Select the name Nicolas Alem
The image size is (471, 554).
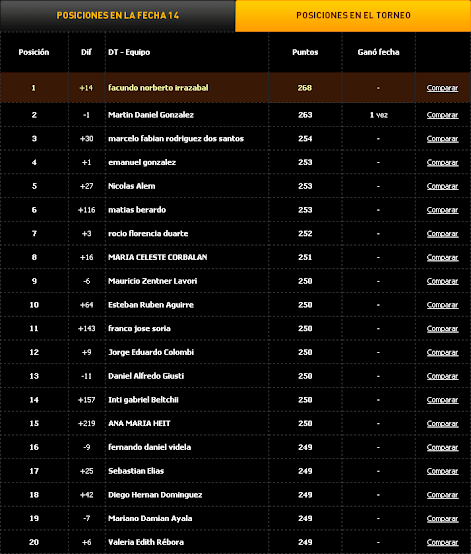click(x=131, y=186)
